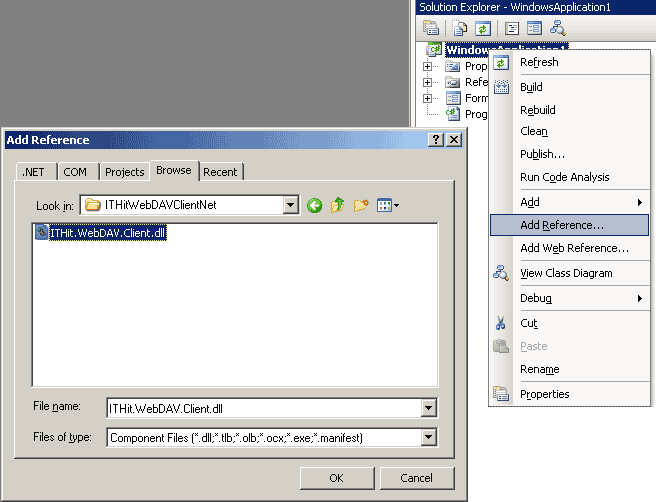The width and height of the screenshot is (656, 502).
Task: Click Add Reference... menu entry
Action: 569,225
